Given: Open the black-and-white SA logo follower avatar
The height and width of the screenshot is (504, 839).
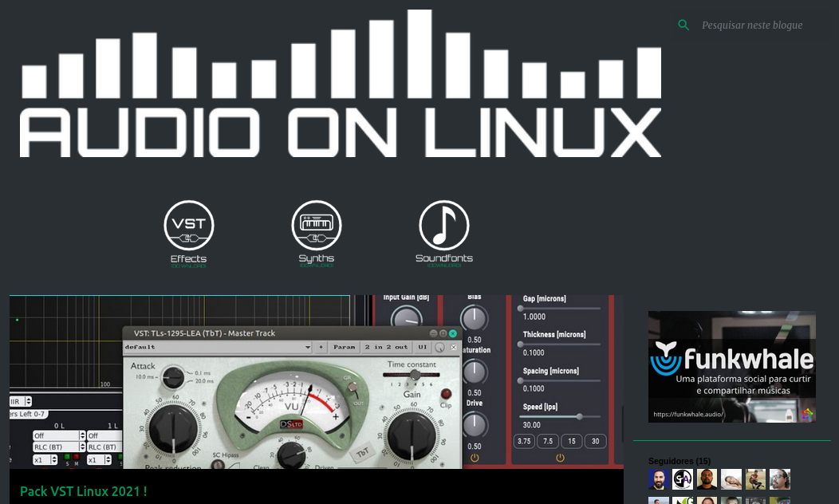Looking at the screenshot, I should 683,479.
